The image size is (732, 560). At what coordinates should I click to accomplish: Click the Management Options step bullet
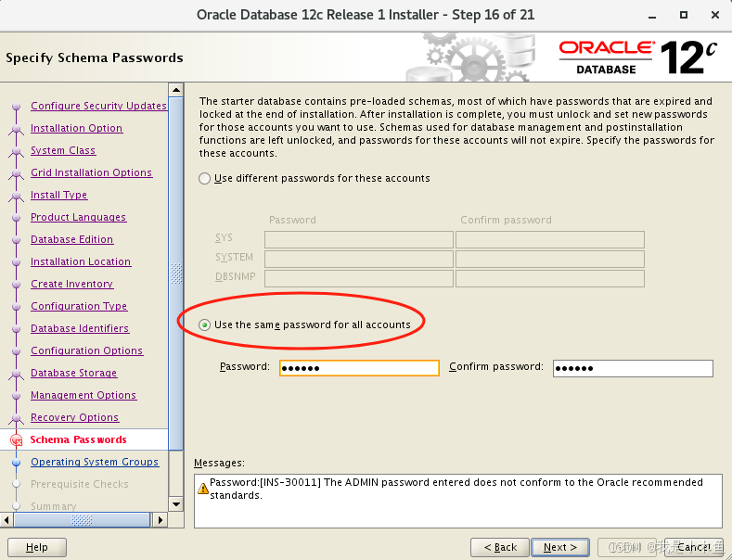coord(17,396)
